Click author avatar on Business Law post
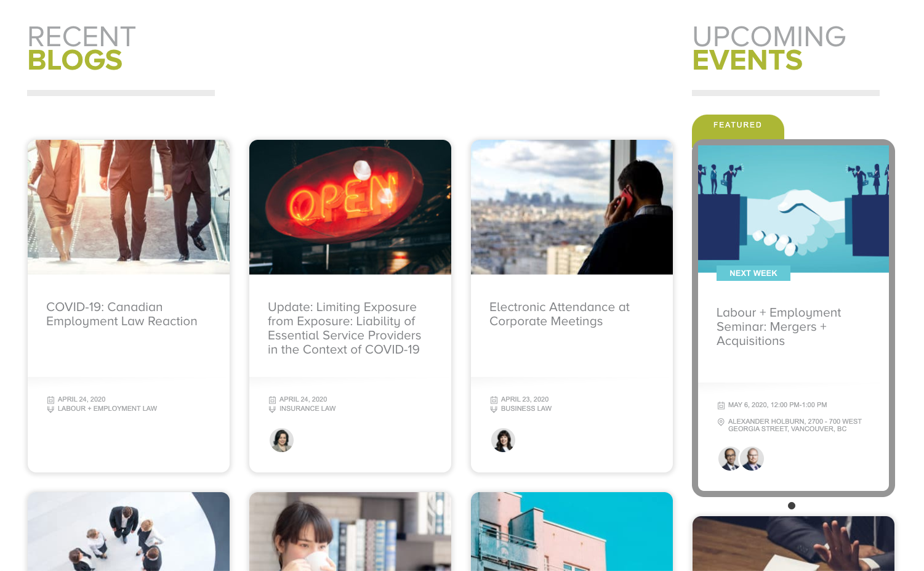 [503, 440]
